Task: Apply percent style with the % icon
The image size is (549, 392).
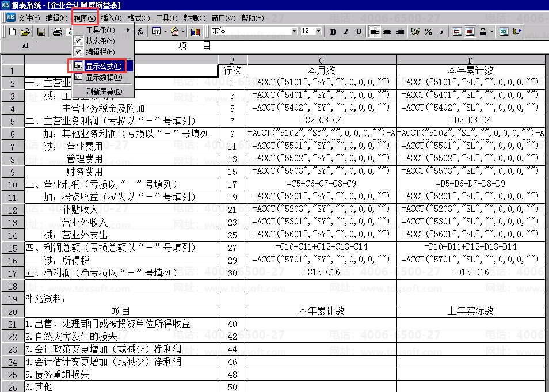Action: tap(428, 32)
